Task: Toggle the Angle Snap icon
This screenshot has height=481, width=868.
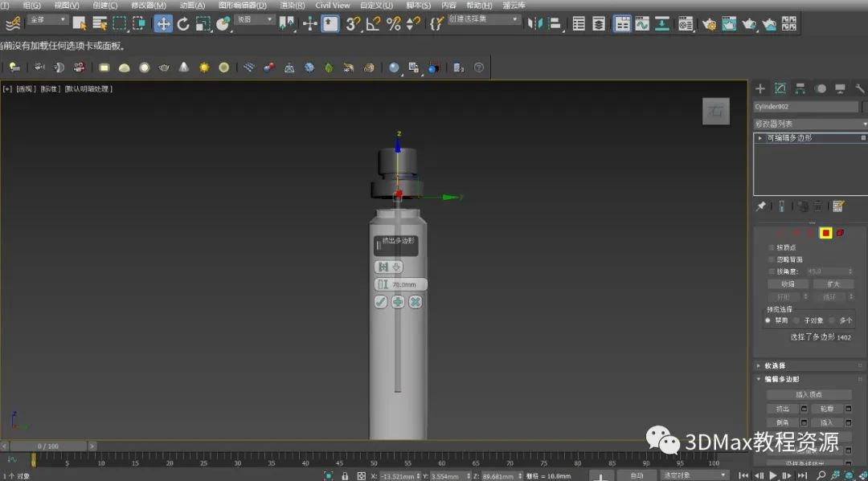Action: (x=373, y=24)
